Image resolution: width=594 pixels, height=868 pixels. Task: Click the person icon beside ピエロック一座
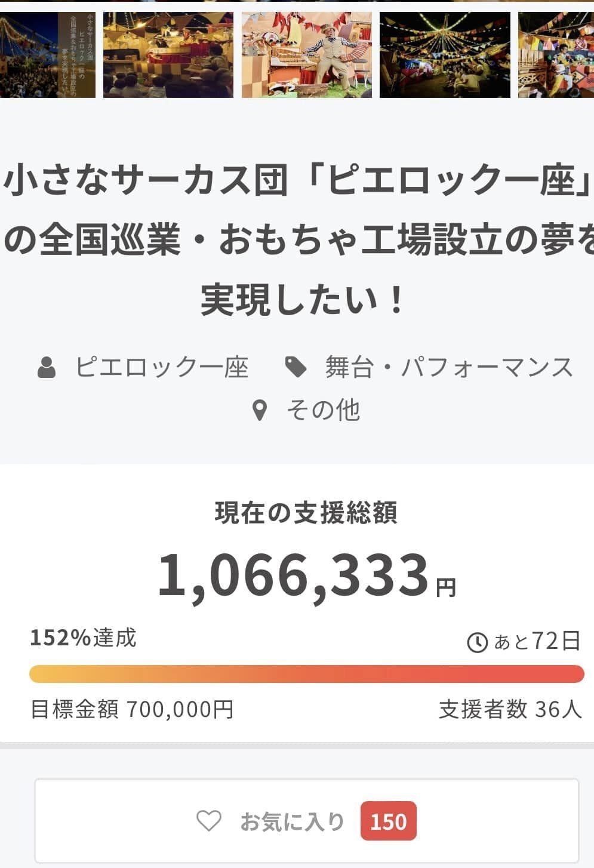click(48, 366)
